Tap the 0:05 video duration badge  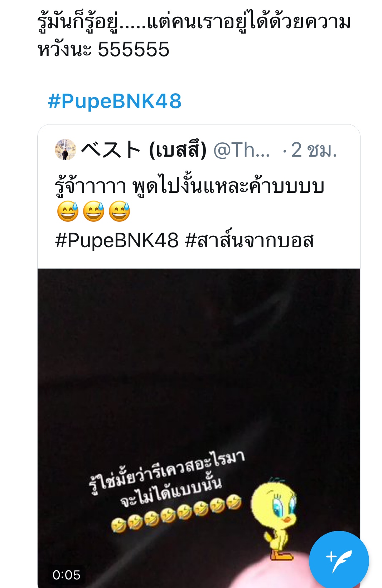pyautogui.click(x=66, y=575)
